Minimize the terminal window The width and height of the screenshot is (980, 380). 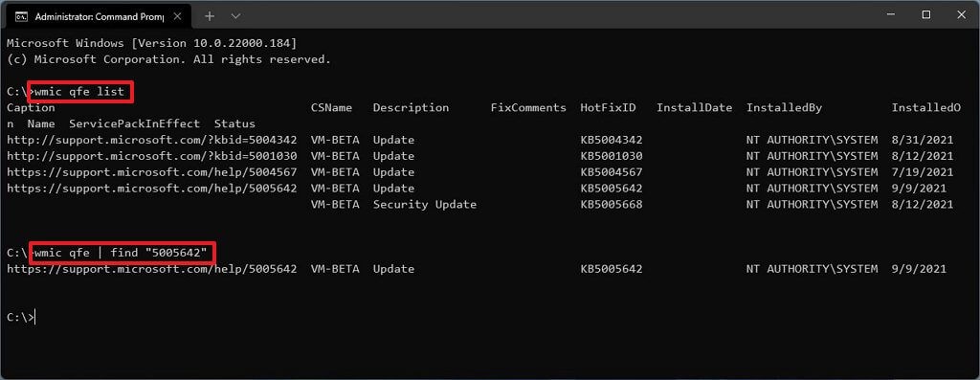pyautogui.click(x=892, y=14)
